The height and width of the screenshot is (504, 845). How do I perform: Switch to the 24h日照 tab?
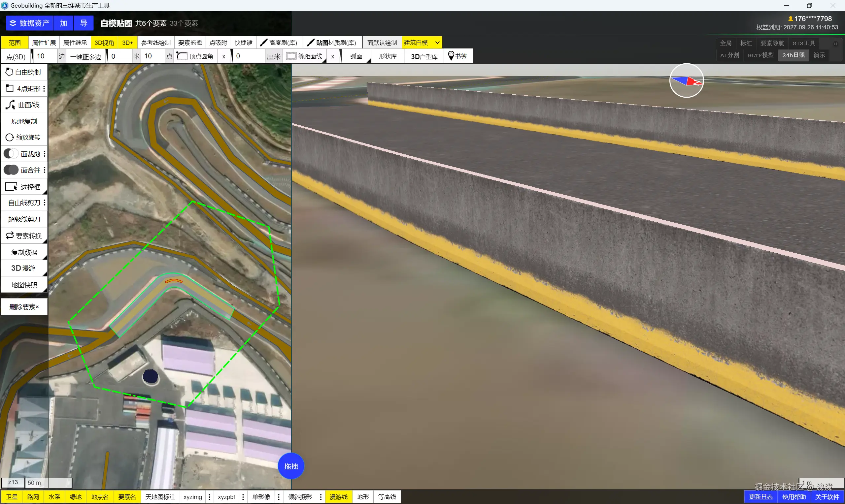pyautogui.click(x=793, y=55)
